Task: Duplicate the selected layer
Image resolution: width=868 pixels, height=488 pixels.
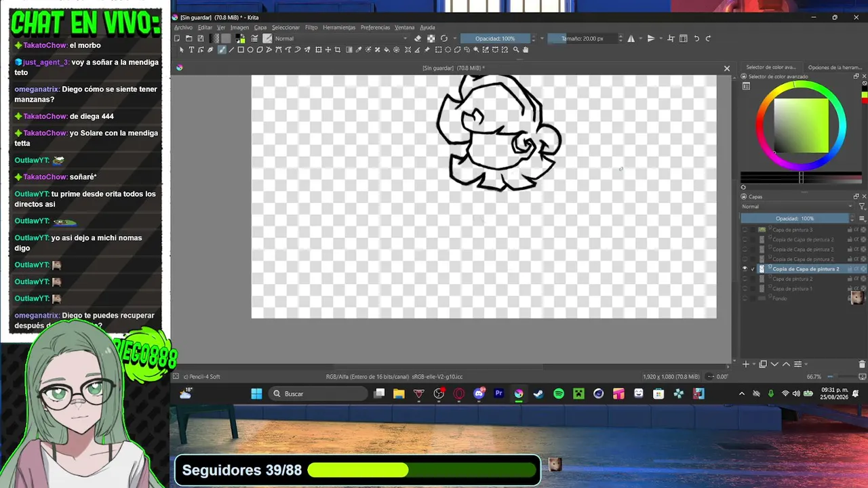Action: point(763,364)
